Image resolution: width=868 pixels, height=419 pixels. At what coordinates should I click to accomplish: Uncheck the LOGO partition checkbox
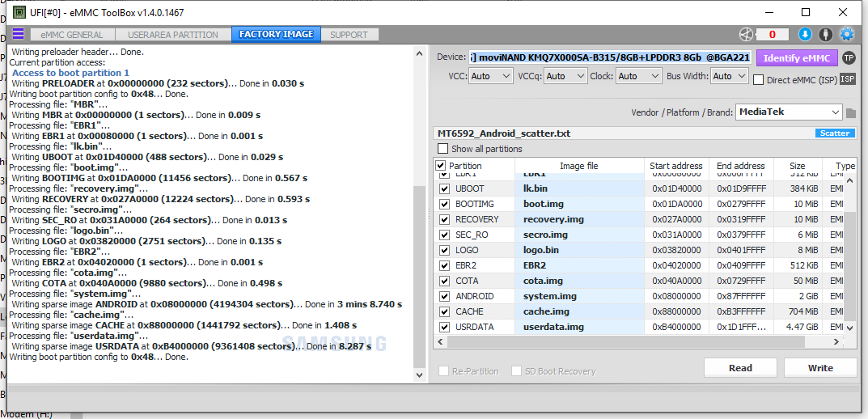click(x=444, y=250)
